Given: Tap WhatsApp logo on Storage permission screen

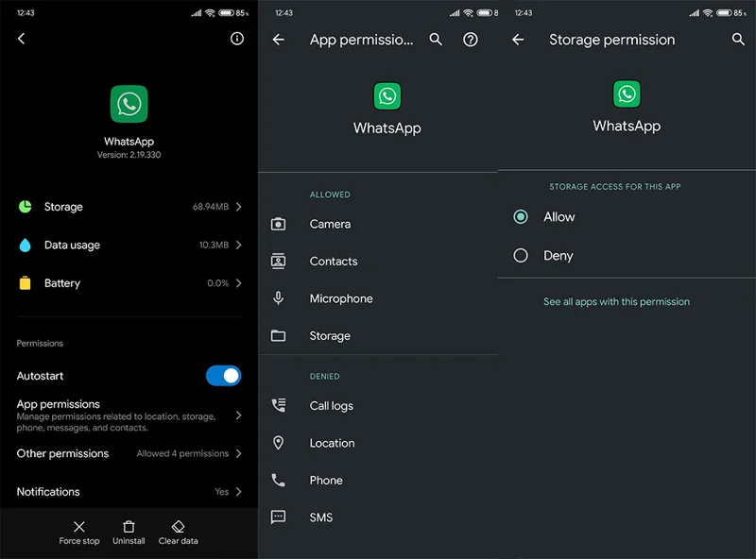Looking at the screenshot, I should tap(627, 94).
